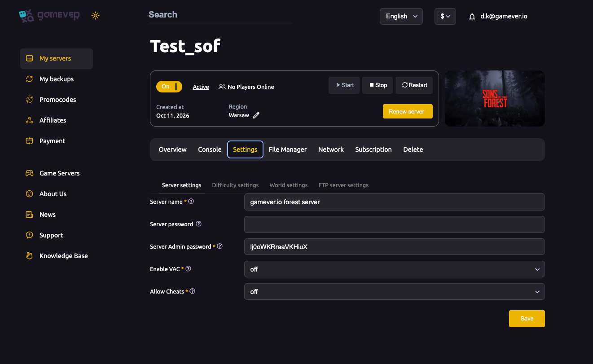Viewport: 593px width, 364px height.
Task: Click the Restart server button
Action: pos(414,85)
